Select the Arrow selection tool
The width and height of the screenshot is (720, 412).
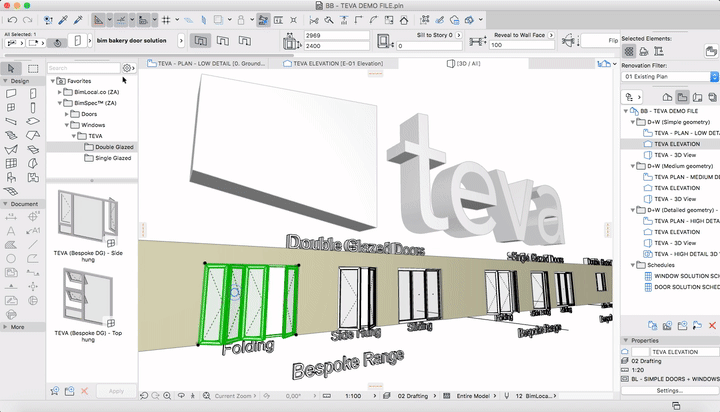[11, 68]
